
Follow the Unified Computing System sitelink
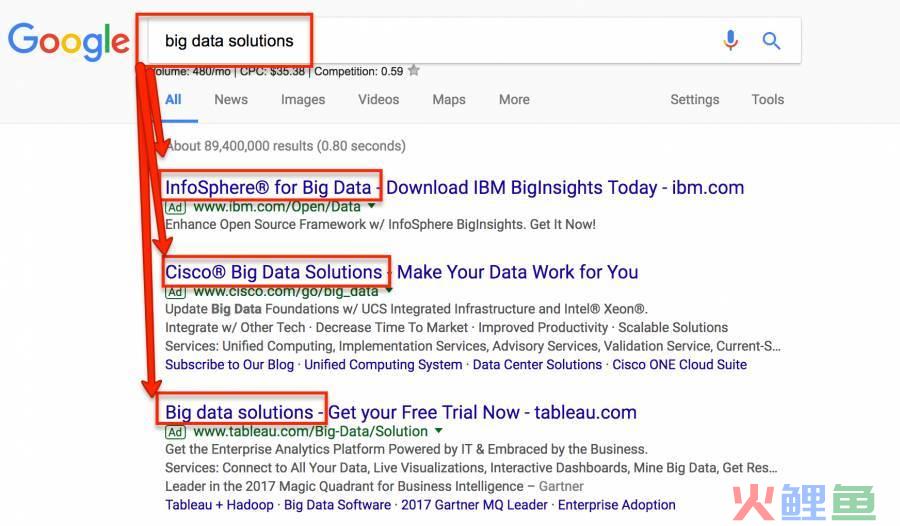[x=383, y=365]
